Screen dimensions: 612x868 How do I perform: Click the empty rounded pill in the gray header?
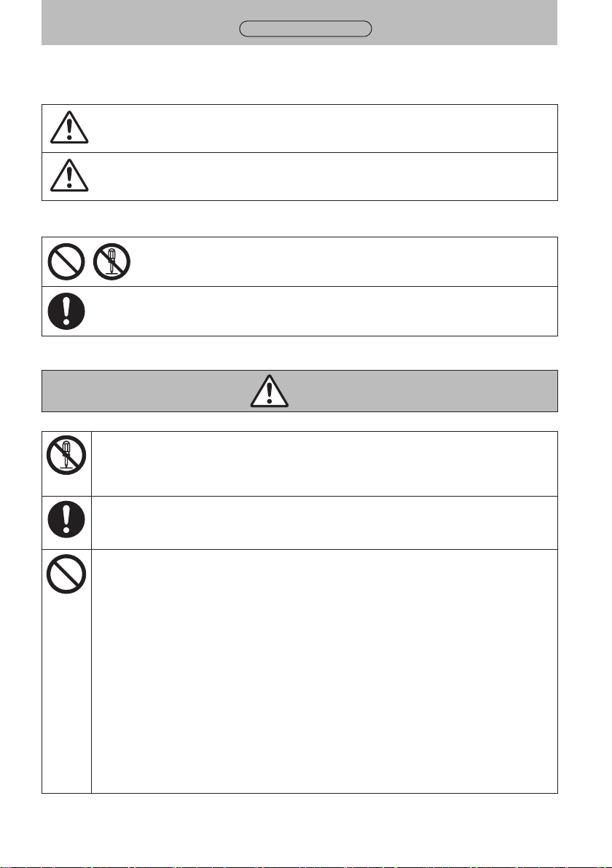(x=305, y=29)
